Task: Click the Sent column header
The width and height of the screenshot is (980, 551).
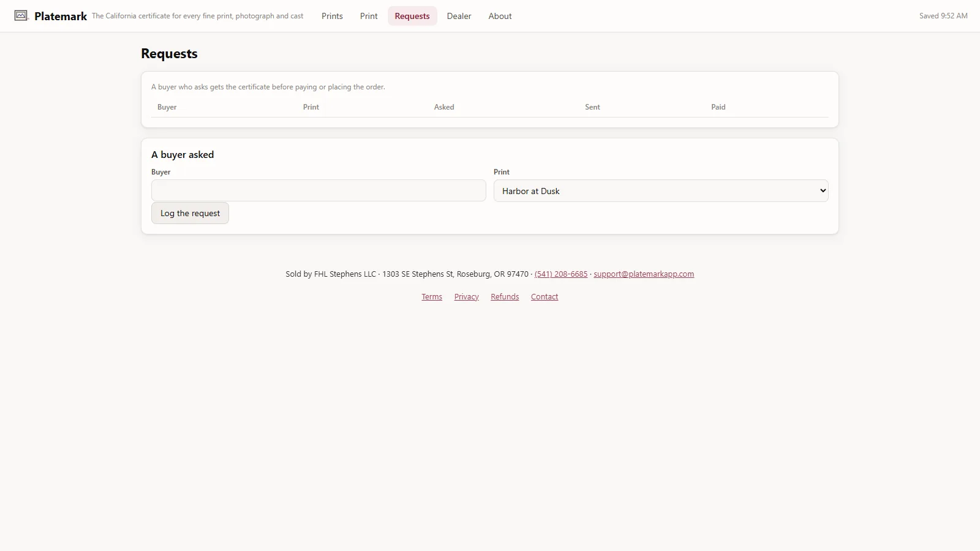Action: (x=592, y=107)
